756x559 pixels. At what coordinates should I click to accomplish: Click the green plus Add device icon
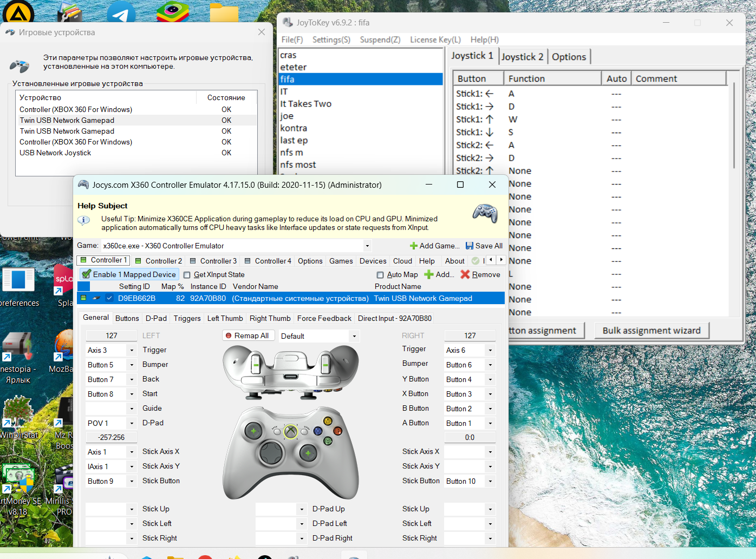click(x=429, y=274)
